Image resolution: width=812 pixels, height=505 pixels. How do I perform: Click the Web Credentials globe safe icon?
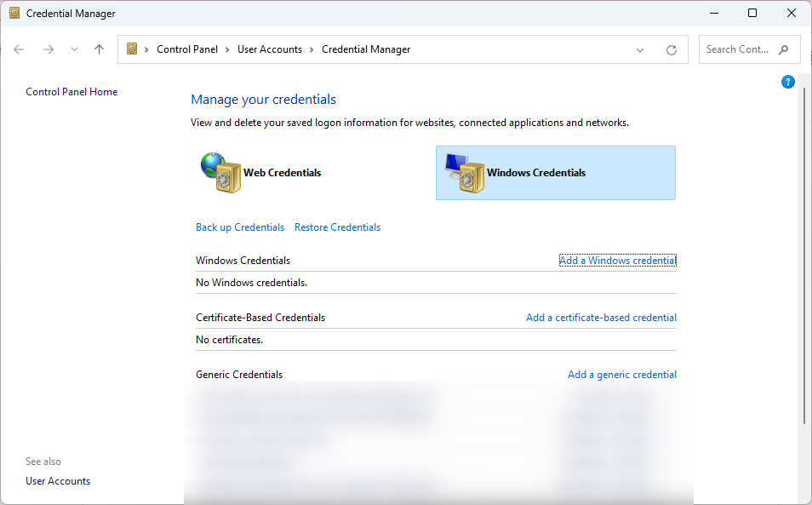click(221, 173)
